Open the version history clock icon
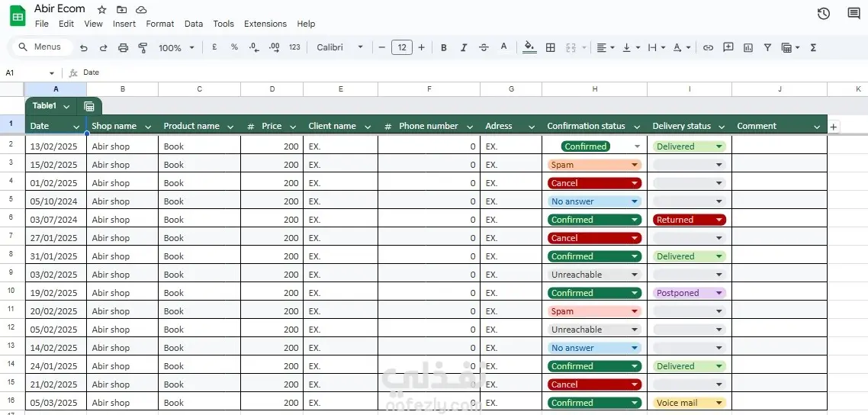The image size is (868, 415). click(x=824, y=14)
